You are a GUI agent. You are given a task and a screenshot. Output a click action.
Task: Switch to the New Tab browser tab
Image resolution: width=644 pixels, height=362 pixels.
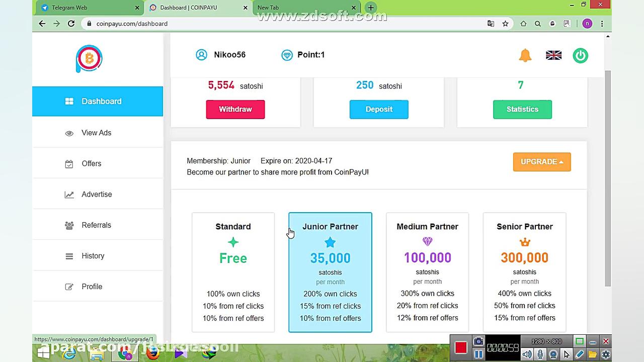tap(307, 8)
